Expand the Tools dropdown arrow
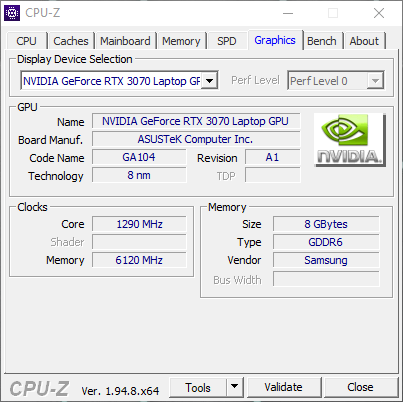 (235, 387)
